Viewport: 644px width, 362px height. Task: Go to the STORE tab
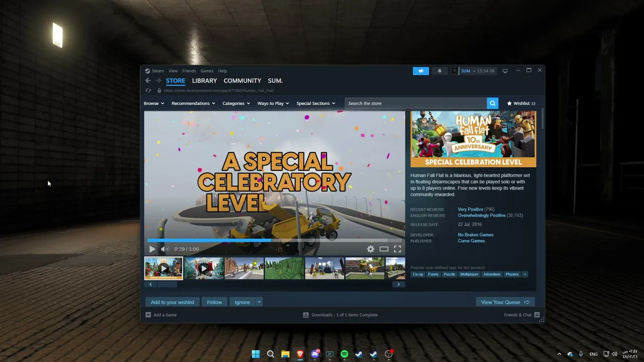tap(176, 80)
